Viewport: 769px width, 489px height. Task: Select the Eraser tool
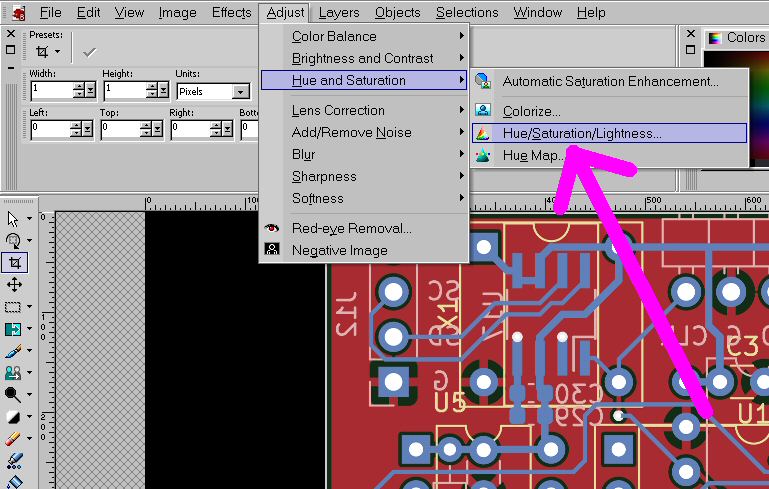pyautogui.click(x=14, y=439)
